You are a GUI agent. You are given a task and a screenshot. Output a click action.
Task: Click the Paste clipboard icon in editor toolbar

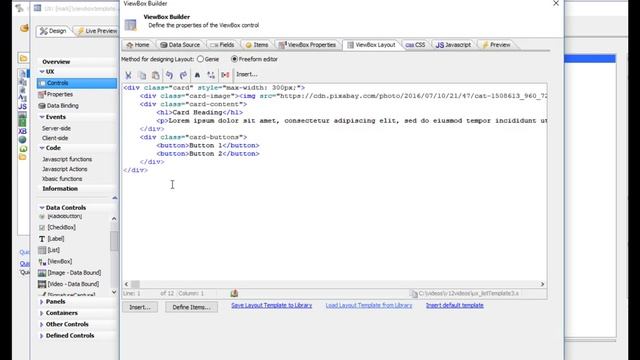[x=155, y=75]
